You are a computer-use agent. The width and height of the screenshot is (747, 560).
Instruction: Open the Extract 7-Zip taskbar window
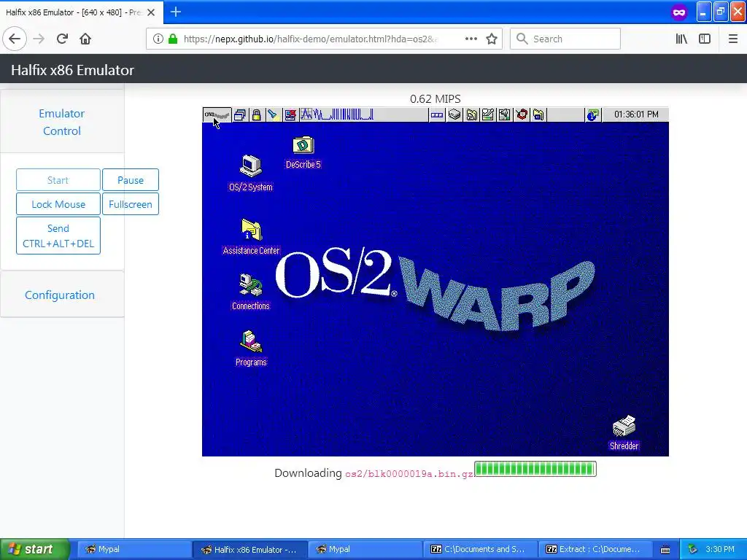click(x=595, y=549)
